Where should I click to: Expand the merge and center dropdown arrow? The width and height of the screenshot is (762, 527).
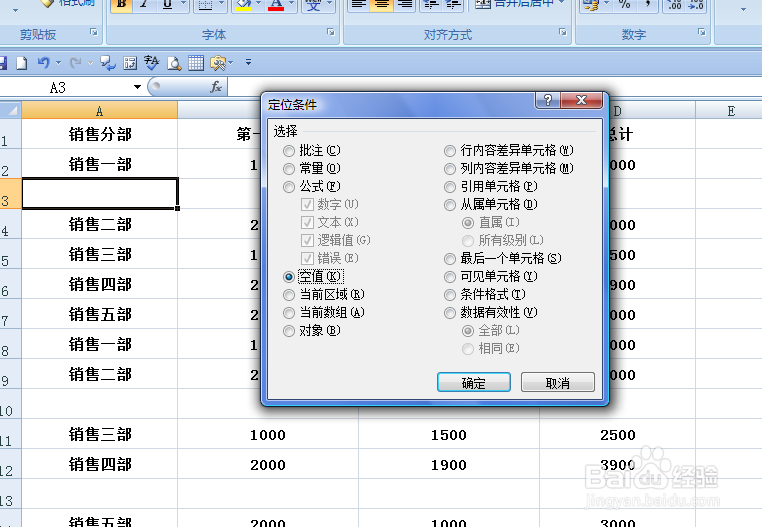[x=562, y=3]
